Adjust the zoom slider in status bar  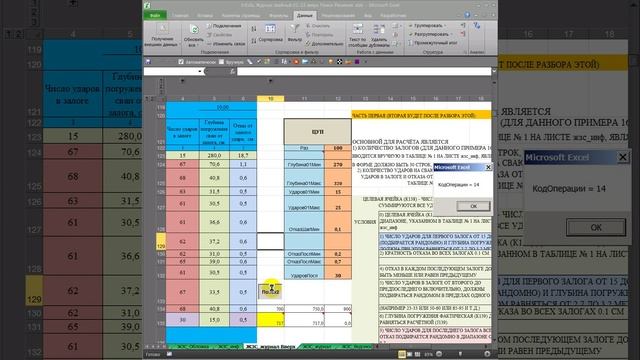click(x=460, y=354)
